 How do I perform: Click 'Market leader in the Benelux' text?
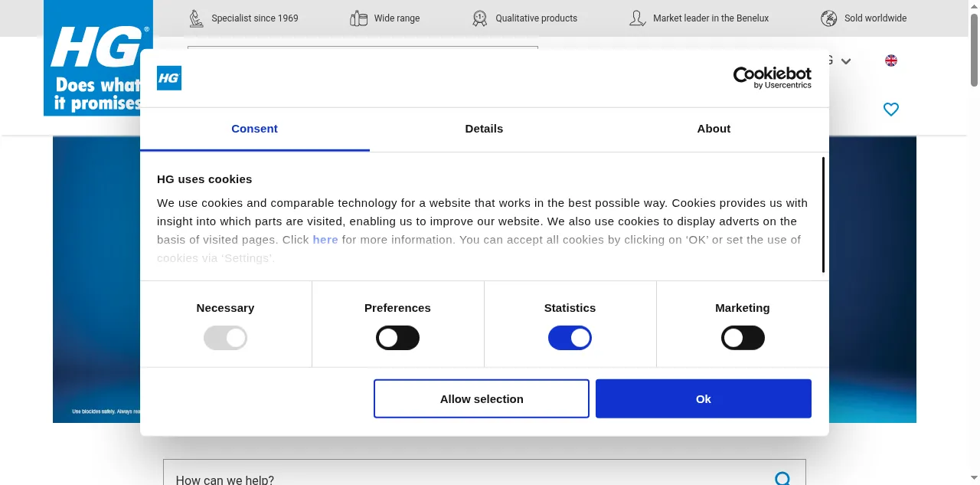click(710, 18)
